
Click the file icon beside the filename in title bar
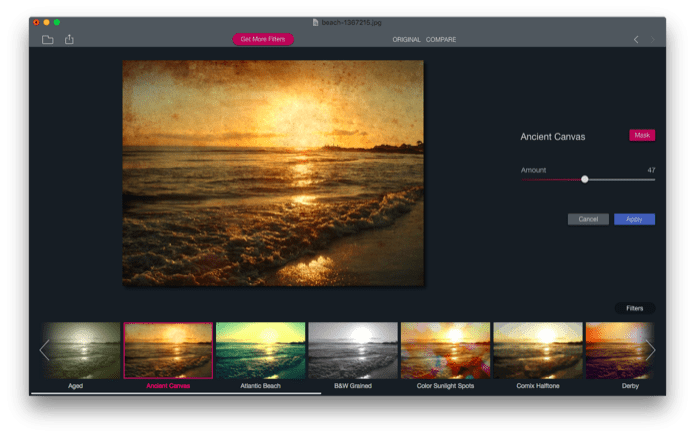316,22
